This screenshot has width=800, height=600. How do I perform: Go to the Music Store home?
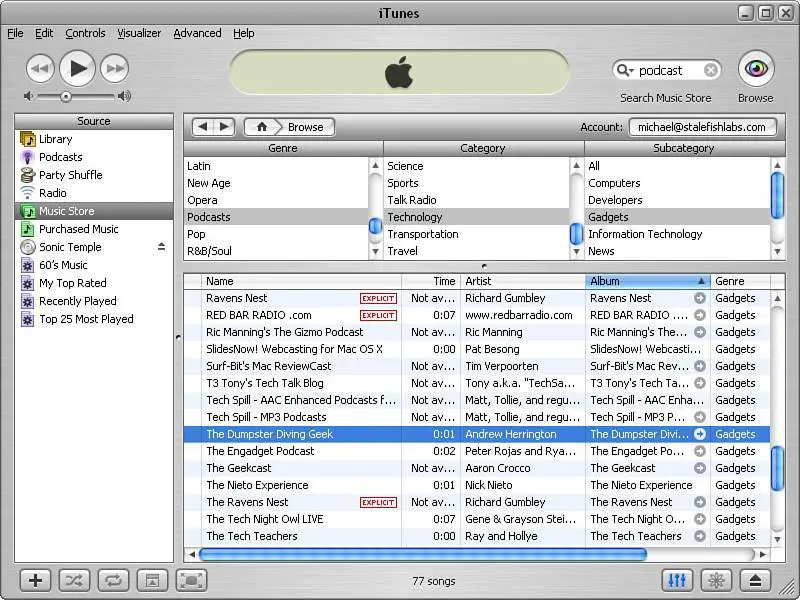pyautogui.click(x=261, y=127)
